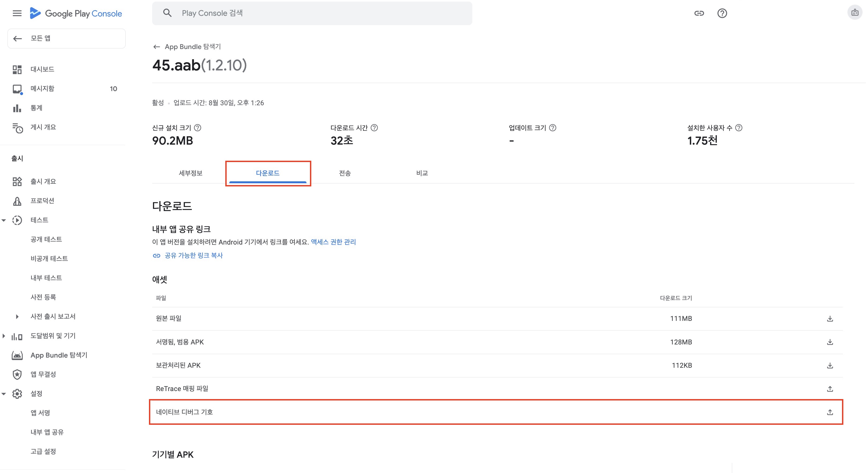
Task: Switch to the 세부정보 tab
Action: pos(190,173)
